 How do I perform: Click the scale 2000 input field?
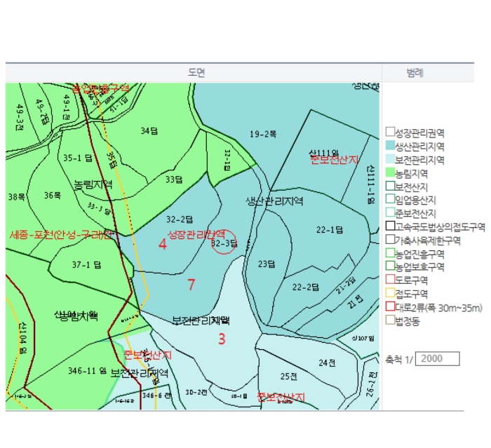[x=438, y=359]
